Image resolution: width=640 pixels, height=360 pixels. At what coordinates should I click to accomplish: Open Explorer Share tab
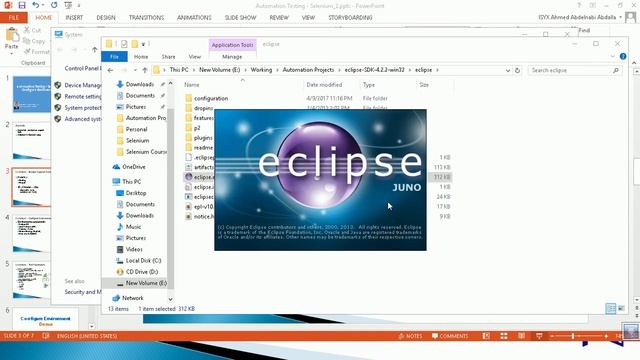tap(168, 57)
